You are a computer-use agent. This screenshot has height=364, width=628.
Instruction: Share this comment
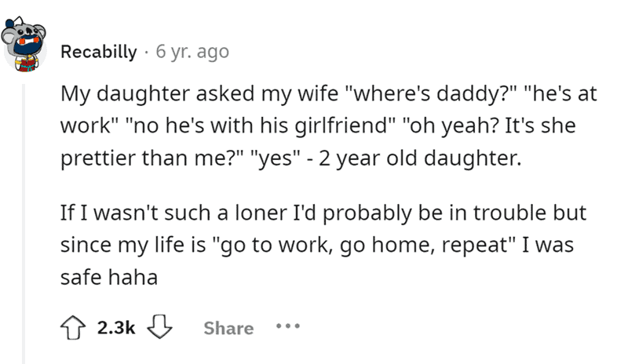click(x=228, y=329)
